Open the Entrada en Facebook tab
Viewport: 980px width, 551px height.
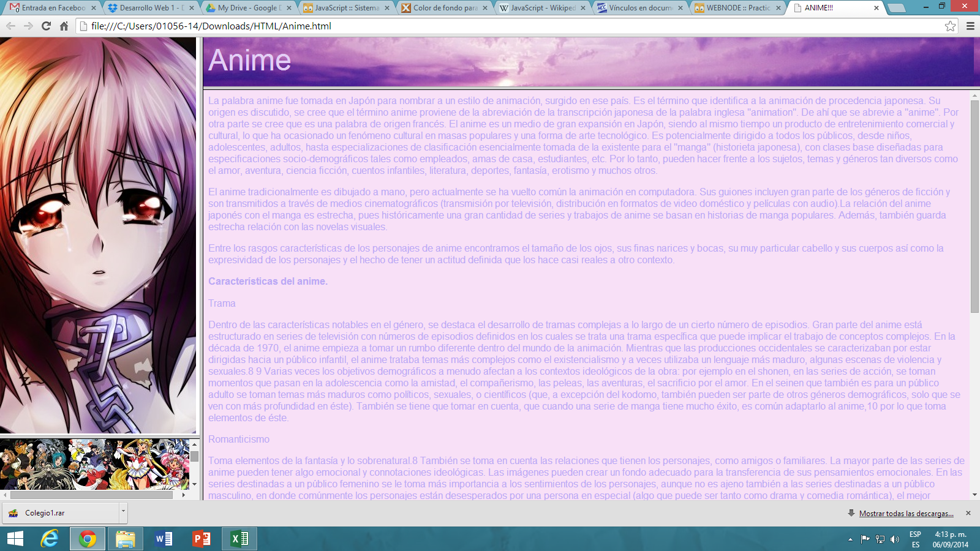pyautogui.click(x=53, y=8)
